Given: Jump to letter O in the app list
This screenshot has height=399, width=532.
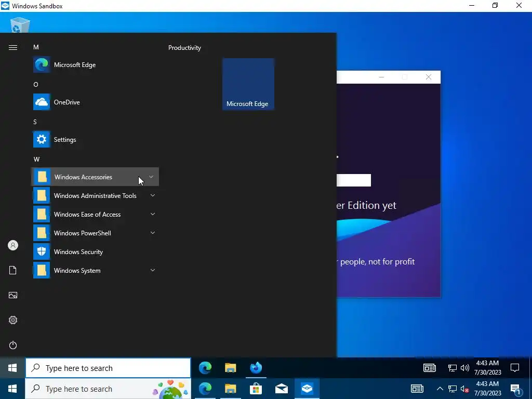Looking at the screenshot, I should (36, 85).
